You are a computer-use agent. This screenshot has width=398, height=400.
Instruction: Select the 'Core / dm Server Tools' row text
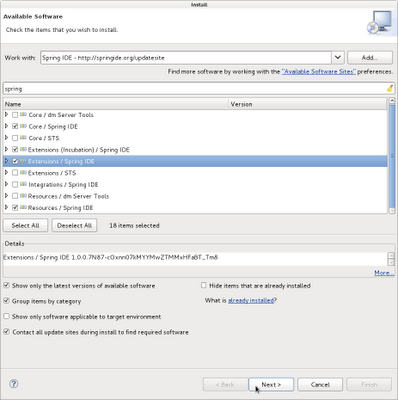[61, 115]
